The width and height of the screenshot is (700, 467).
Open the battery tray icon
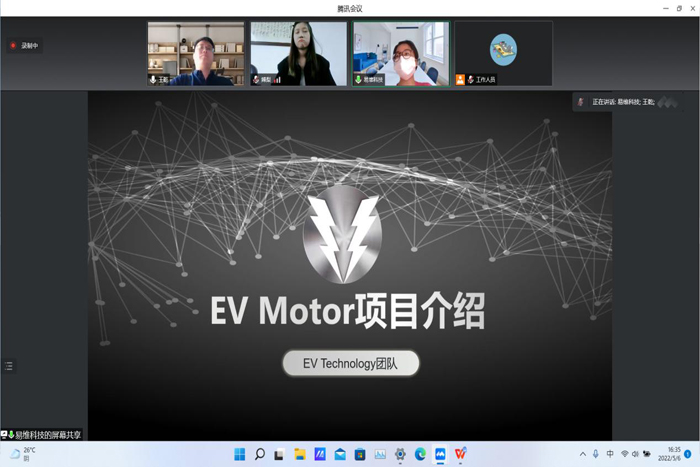pyautogui.click(x=646, y=454)
